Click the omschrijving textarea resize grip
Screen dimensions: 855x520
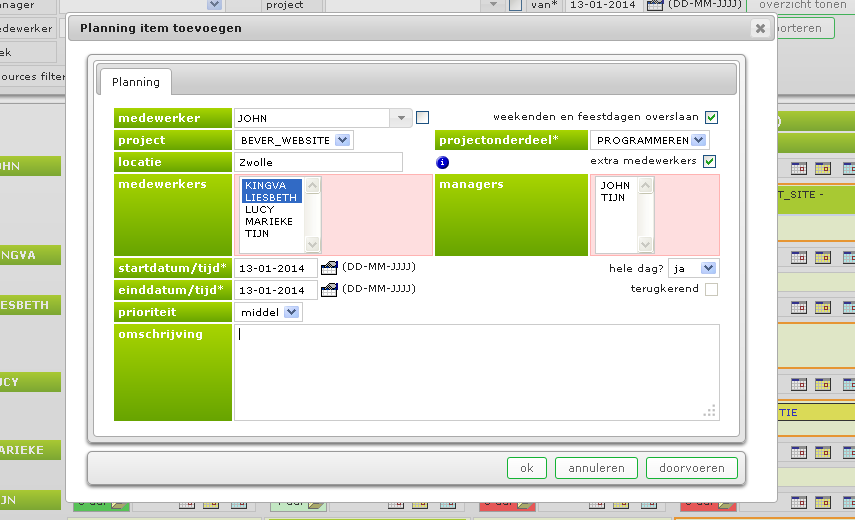point(710,412)
